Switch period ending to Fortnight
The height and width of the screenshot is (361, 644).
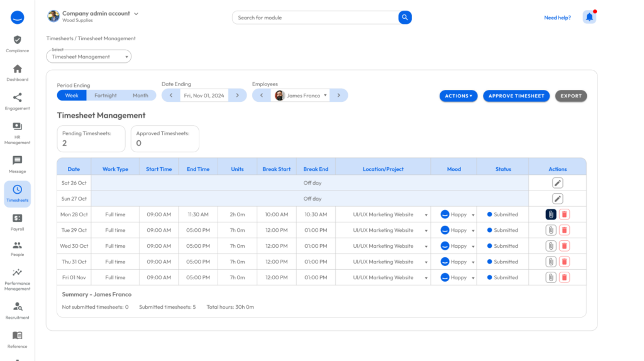(106, 96)
